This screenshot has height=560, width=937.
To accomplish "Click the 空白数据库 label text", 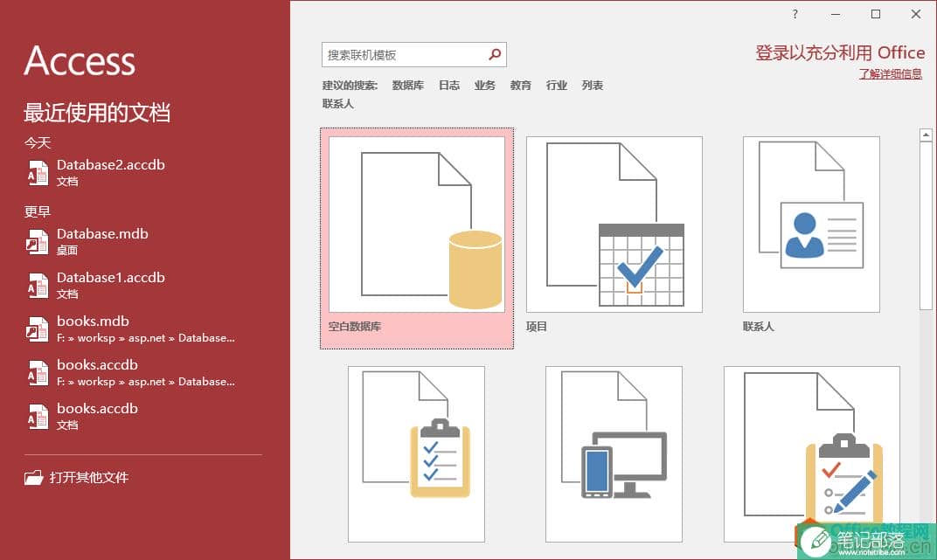I will [355, 327].
